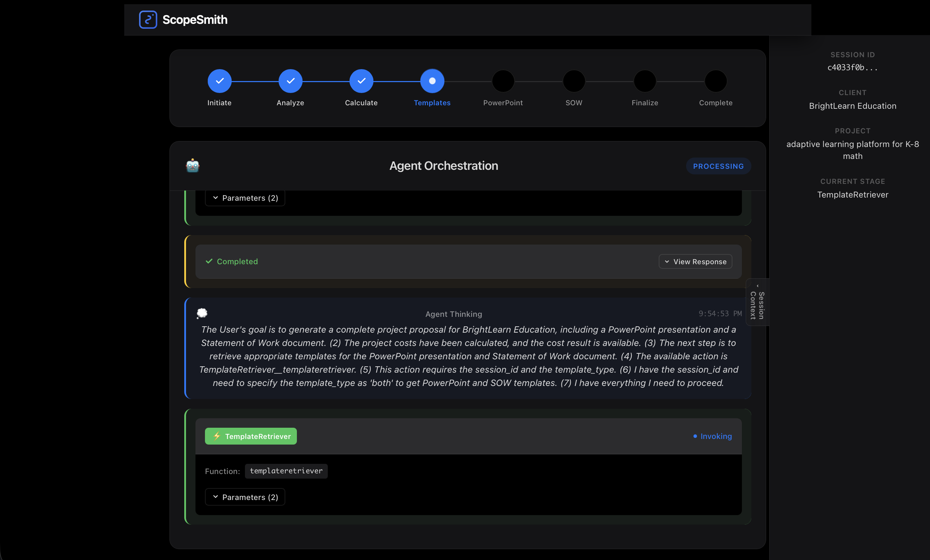The image size is (930, 560).
Task: Click the Finalize step label
Action: point(645,103)
